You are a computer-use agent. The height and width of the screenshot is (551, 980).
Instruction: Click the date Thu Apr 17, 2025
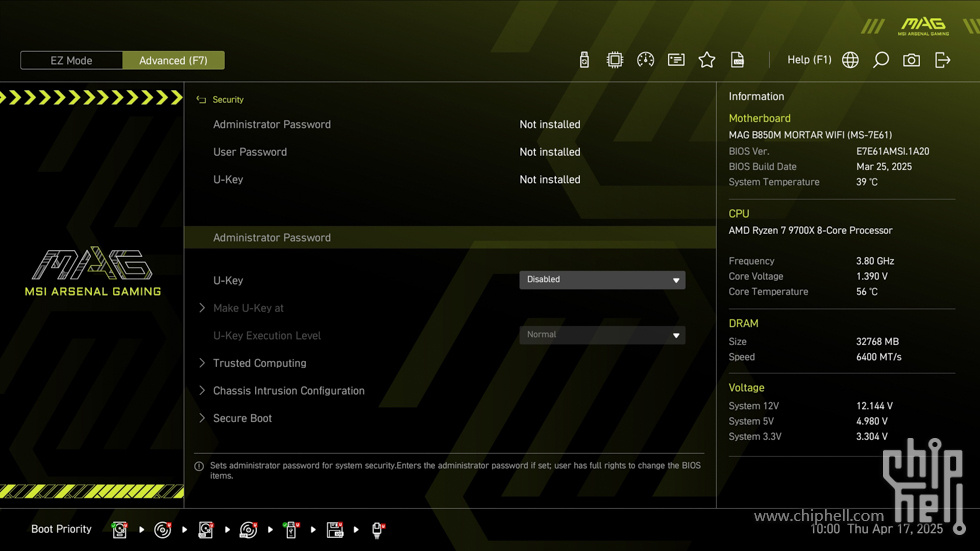coord(894,529)
